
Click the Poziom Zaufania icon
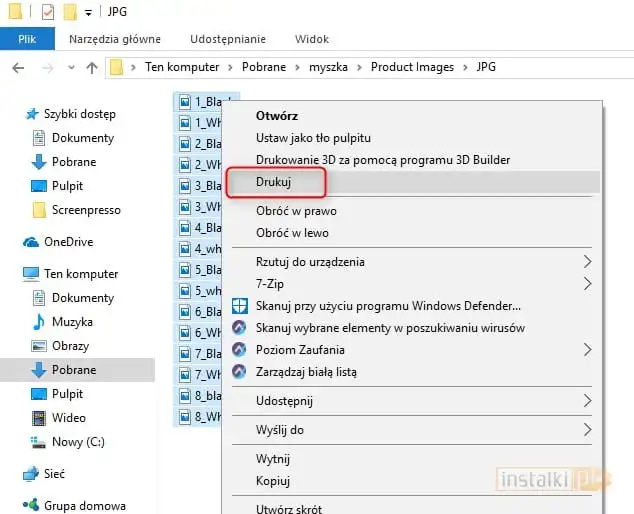240,350
